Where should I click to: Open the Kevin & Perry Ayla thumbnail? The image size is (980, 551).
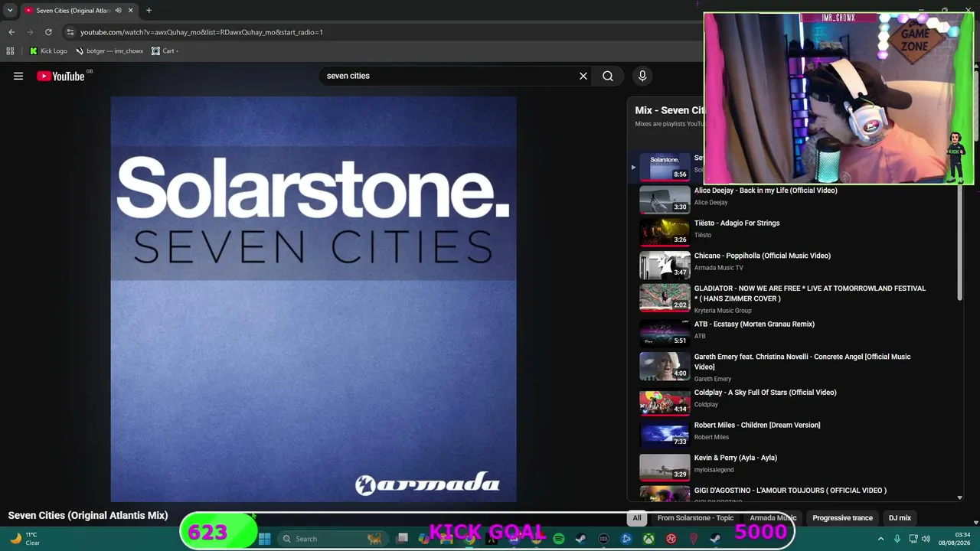[x=665, y=468]
